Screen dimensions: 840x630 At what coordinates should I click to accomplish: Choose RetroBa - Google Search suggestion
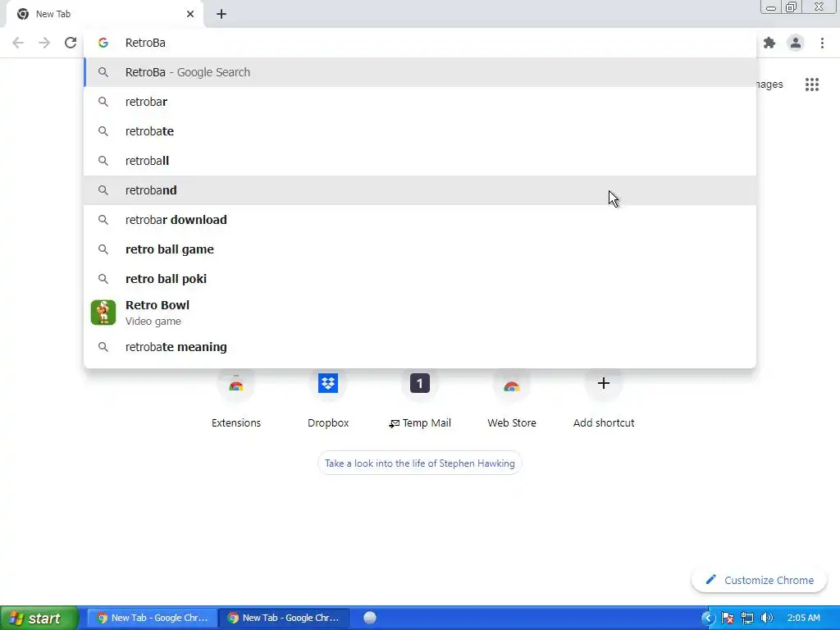pyautogui.click(x=420, y=72)
